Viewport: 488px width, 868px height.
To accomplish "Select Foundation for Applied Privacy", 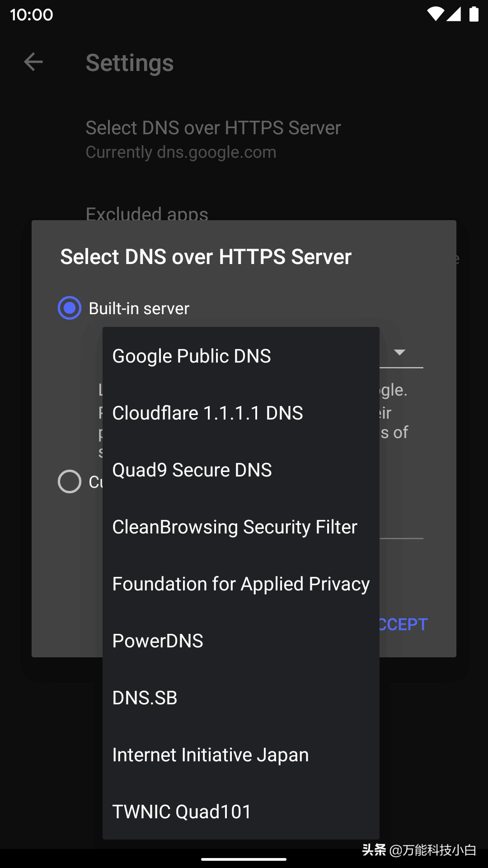I will point(241,584).
